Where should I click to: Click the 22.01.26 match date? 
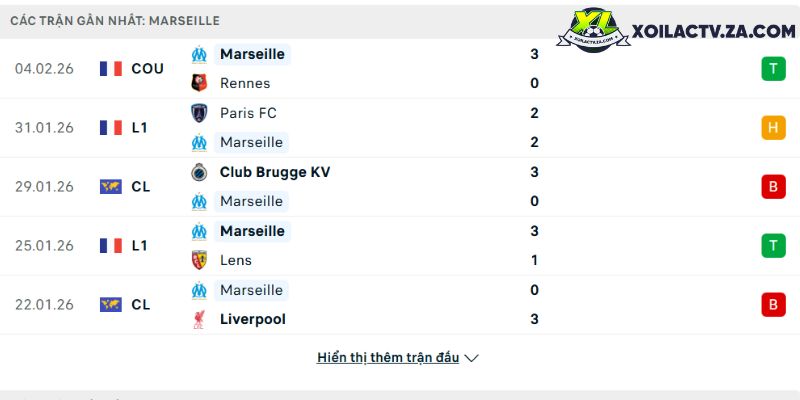click(x=44, y=305)
